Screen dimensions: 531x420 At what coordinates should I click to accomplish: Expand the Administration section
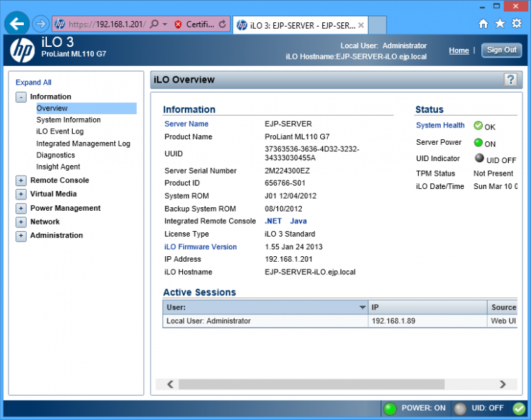(21, 236)
